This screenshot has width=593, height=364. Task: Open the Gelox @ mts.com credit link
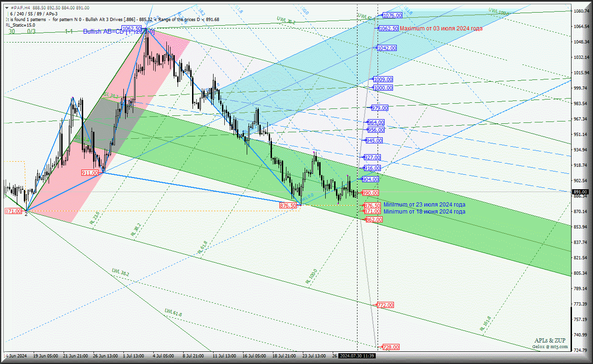(x=550, y=347)
